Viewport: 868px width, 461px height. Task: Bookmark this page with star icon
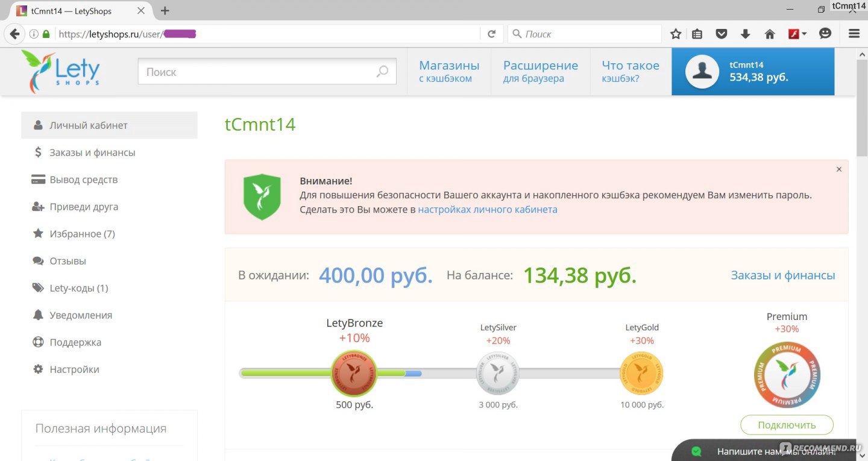(676, 34)
